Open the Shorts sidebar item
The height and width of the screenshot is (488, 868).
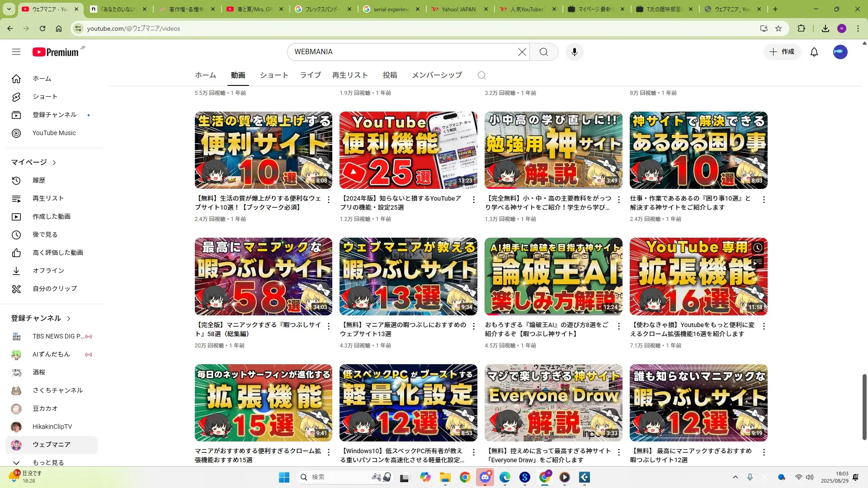45,97
